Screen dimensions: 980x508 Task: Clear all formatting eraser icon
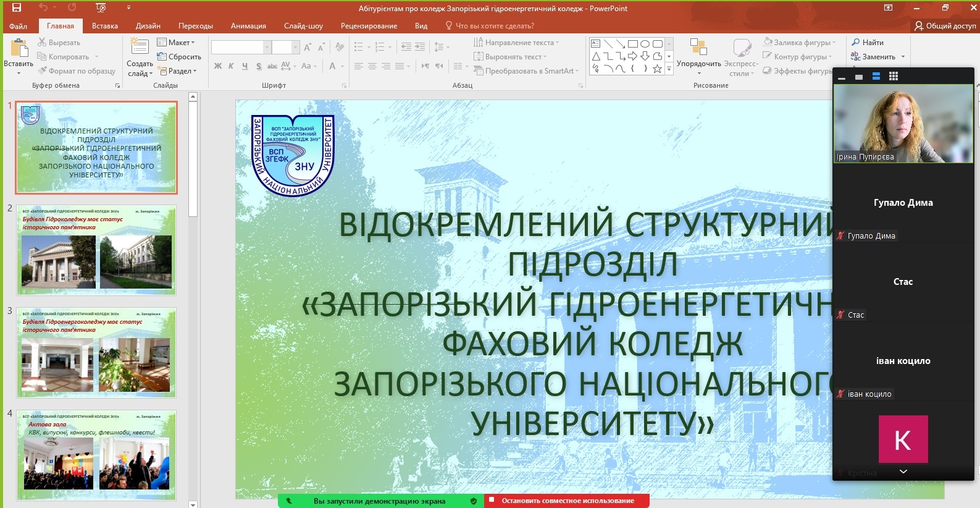point(340,47)
